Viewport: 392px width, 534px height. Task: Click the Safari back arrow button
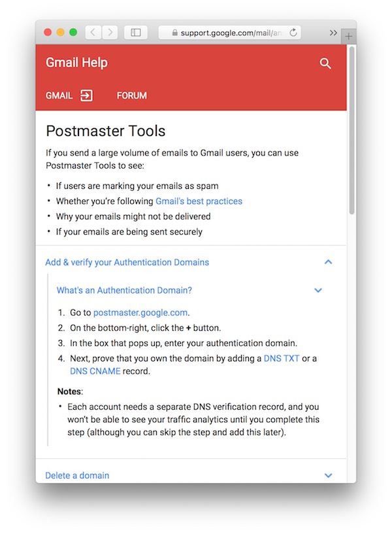tap(93, 32)
